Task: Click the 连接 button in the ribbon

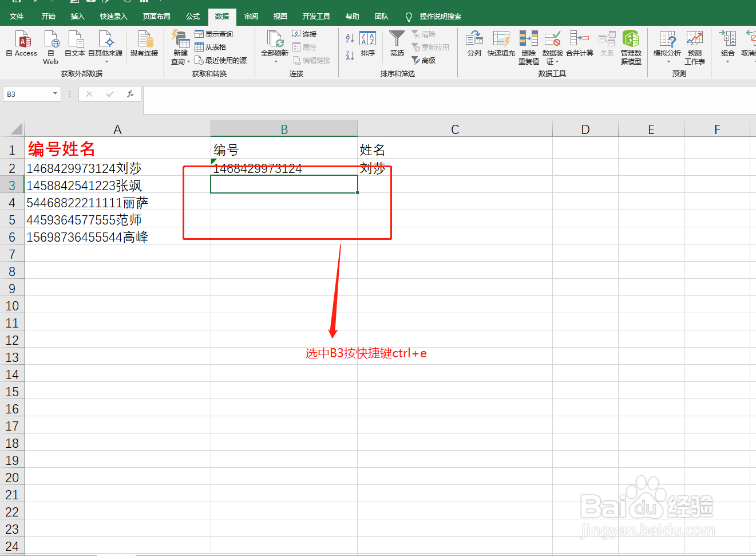Action: click(x=304, y=34)
